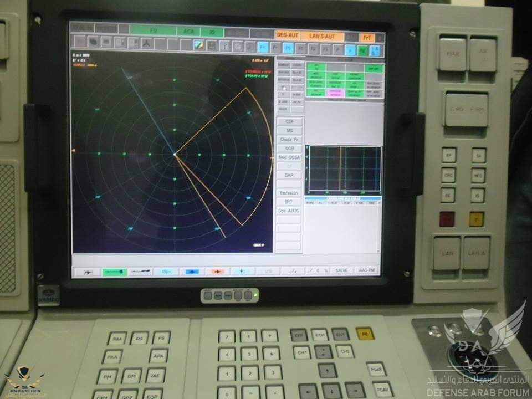Screen dimensions: 532x399
Task: Click the cyan button at toolbar's far right
Action: (x=375, y=51)
